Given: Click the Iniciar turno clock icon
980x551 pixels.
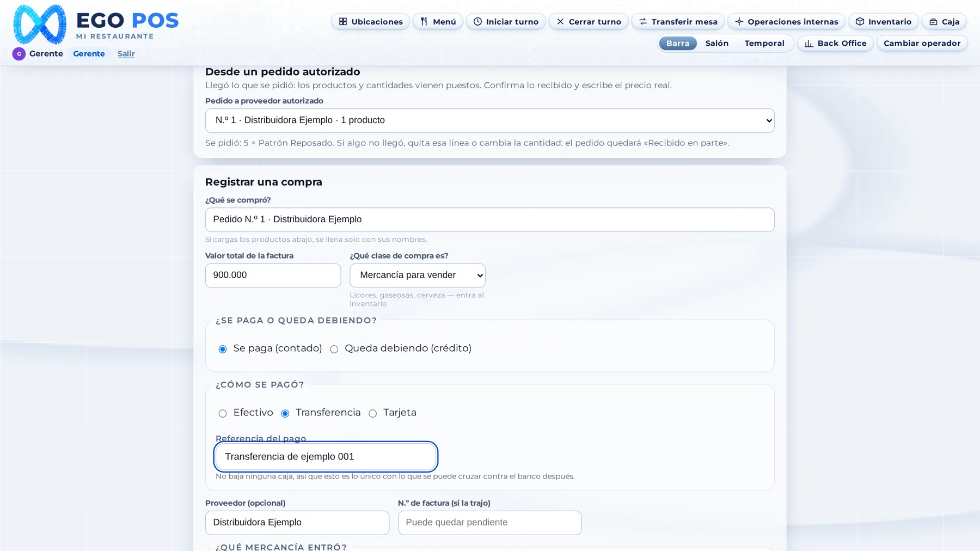Looking at the screenshot, I should pos(477,22).
